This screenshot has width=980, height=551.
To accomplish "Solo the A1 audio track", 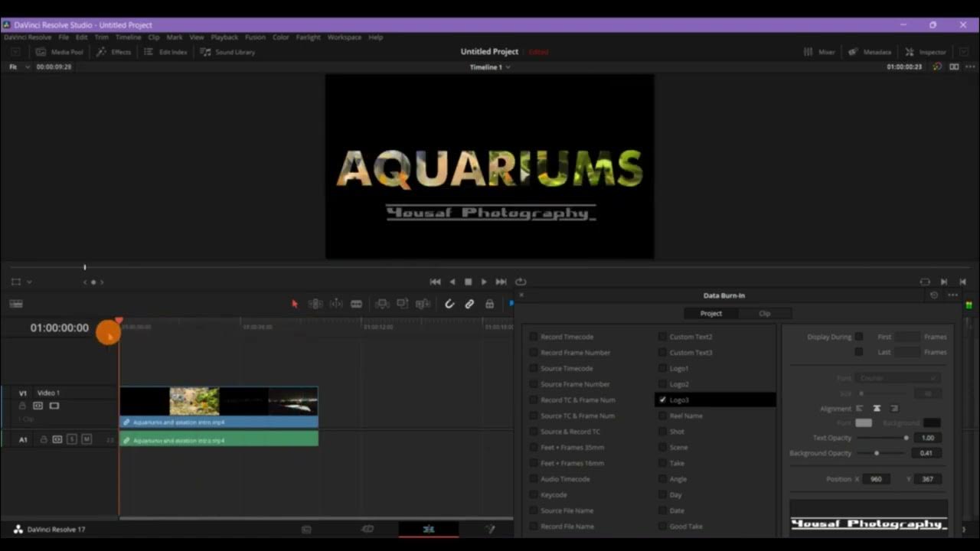I will (x=71, y=439).
